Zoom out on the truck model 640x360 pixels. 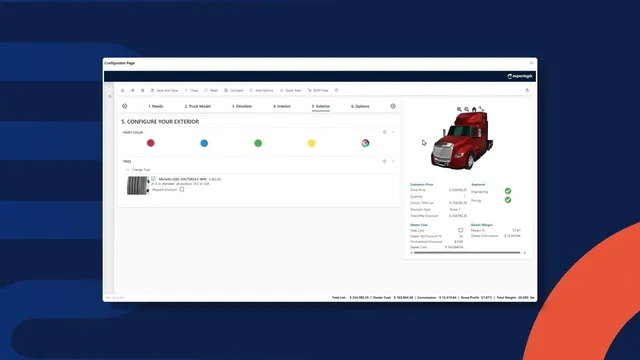coord(467,109)
